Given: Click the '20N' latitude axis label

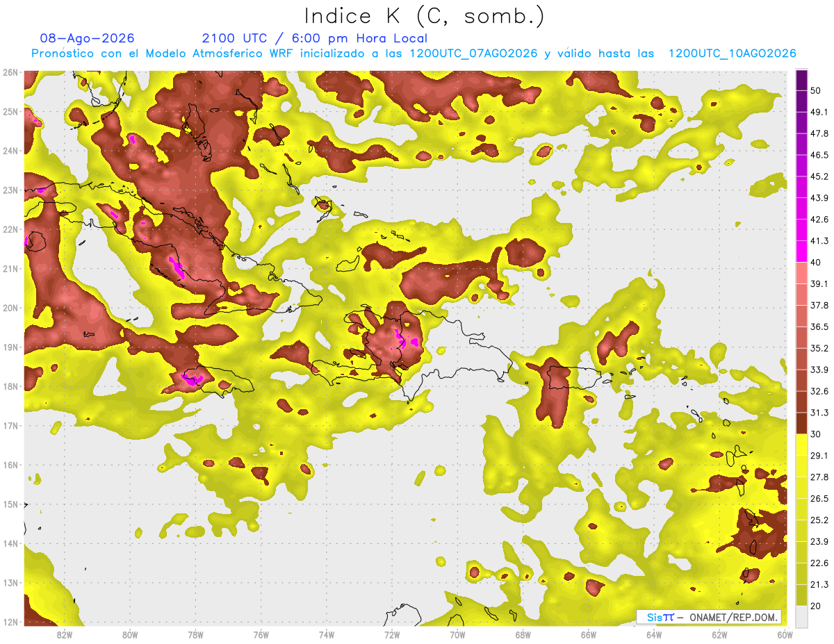Looking at the screenshot, I should tap(10, 308).
